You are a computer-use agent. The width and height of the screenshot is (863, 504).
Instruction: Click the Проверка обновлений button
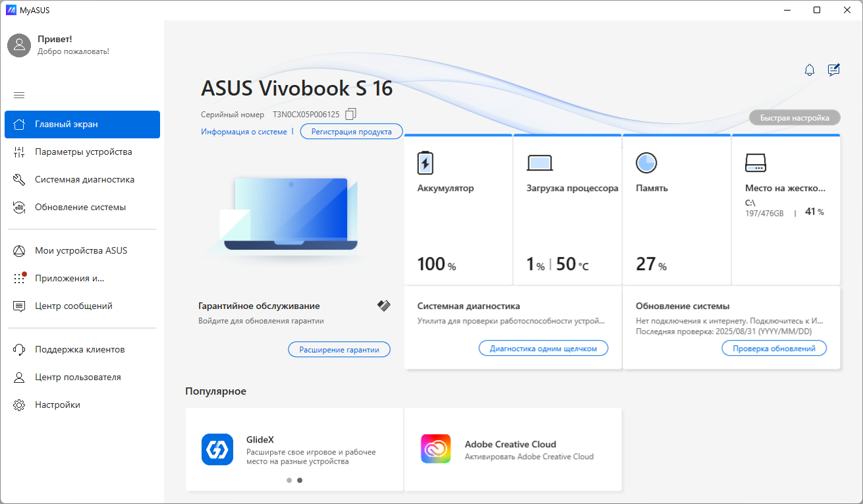774,349
